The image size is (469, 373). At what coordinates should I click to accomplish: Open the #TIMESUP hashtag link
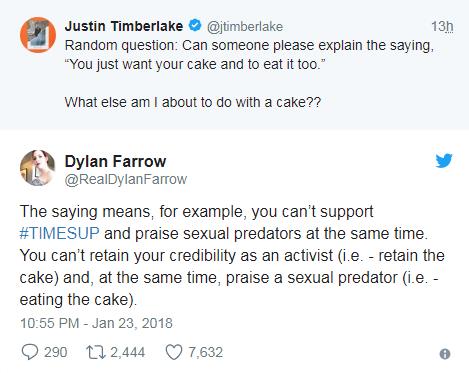pyautogui.click(x=59, y=233)
